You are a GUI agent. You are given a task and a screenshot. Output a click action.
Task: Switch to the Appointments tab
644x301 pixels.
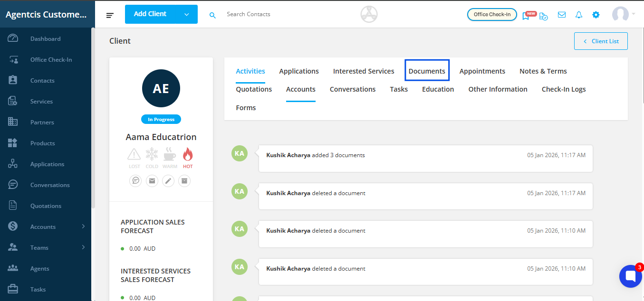coord(482,71)
